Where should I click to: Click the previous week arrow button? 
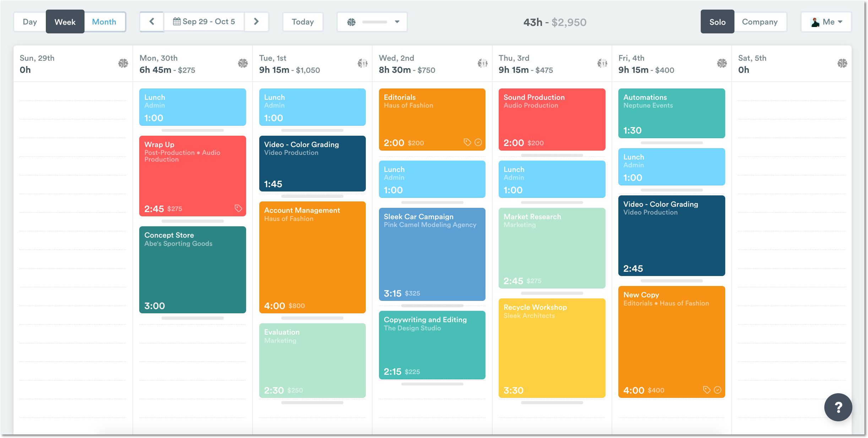pos(152,22)
